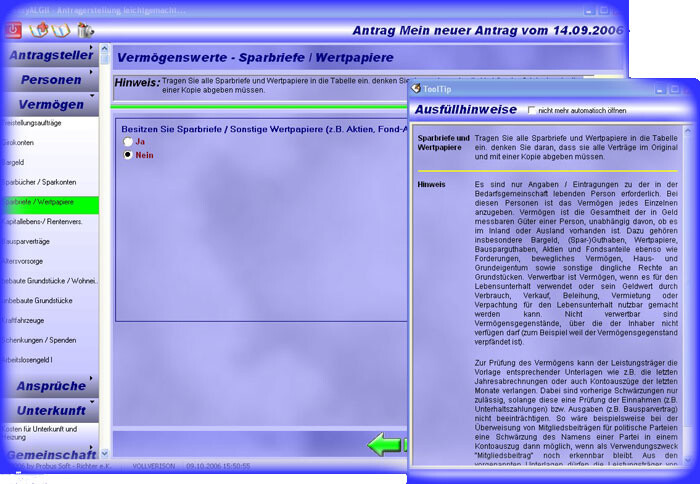Click the 'Probus Soft - Richter e.K.' status text
Viewport: 700px width, 484px height.
click(71, 466)
